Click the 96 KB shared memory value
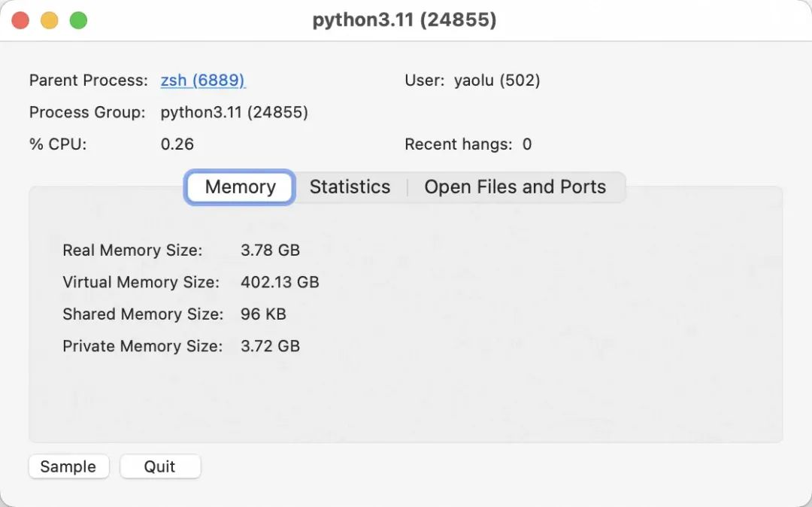Viewport: 812px width, 507px height. tap(263, 314)
